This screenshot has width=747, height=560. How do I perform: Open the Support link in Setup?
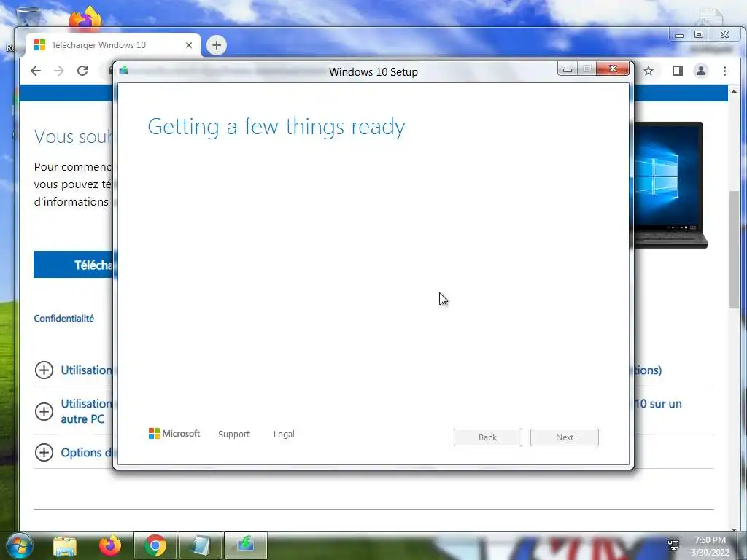(234, 435)
